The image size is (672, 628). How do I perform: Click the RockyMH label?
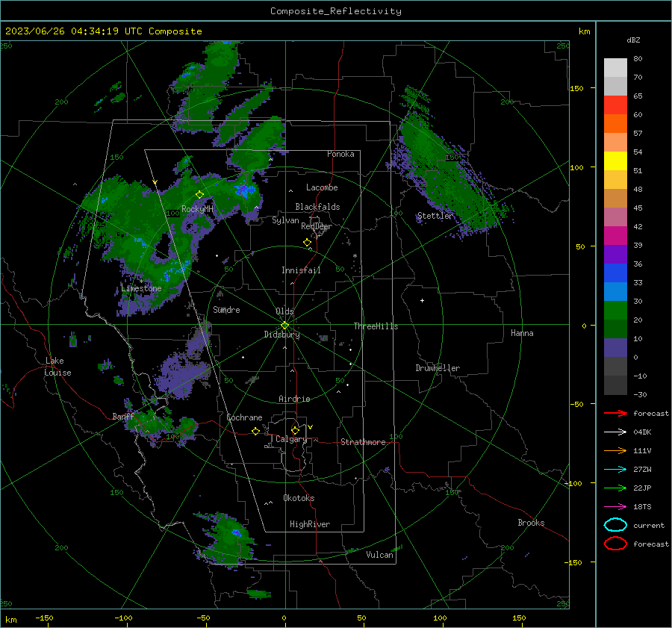pyautogui.click(x=197, y=209)
